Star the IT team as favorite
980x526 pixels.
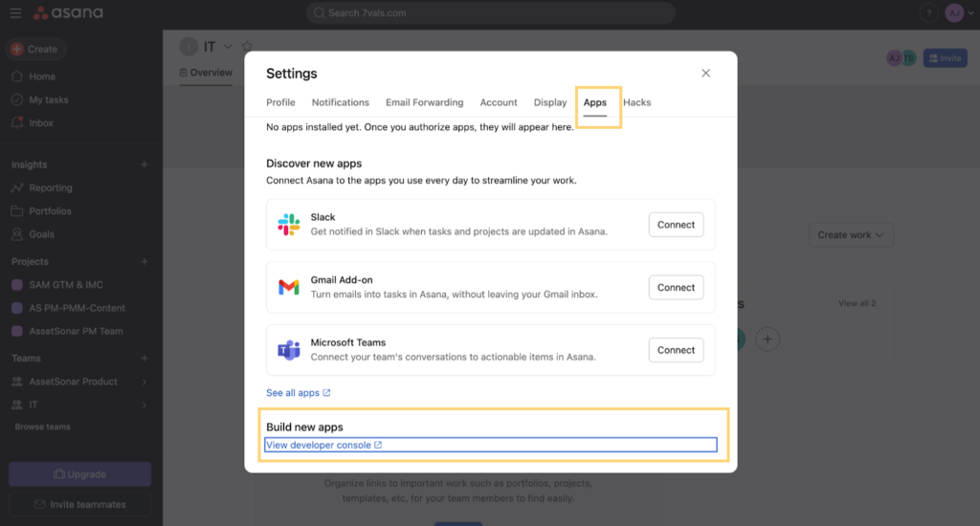pyautogui.click(x=248, y=46)
